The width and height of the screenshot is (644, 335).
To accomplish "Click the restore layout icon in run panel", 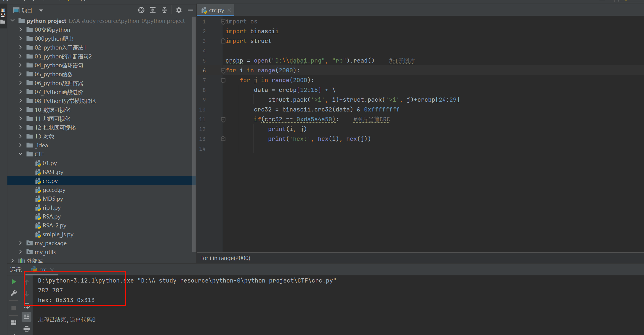I will pyautogui.click(x=14, y=323).
